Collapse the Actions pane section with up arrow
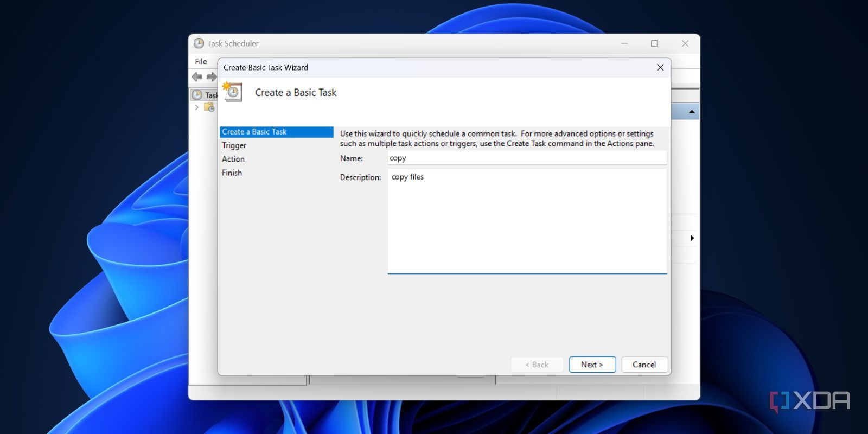 [x=692, y=112]
